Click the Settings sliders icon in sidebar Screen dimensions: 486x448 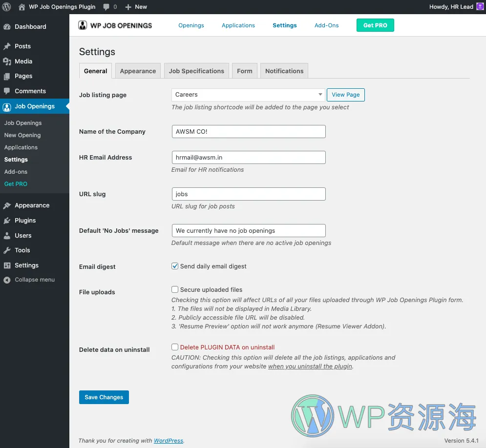[x=7, y=265]
